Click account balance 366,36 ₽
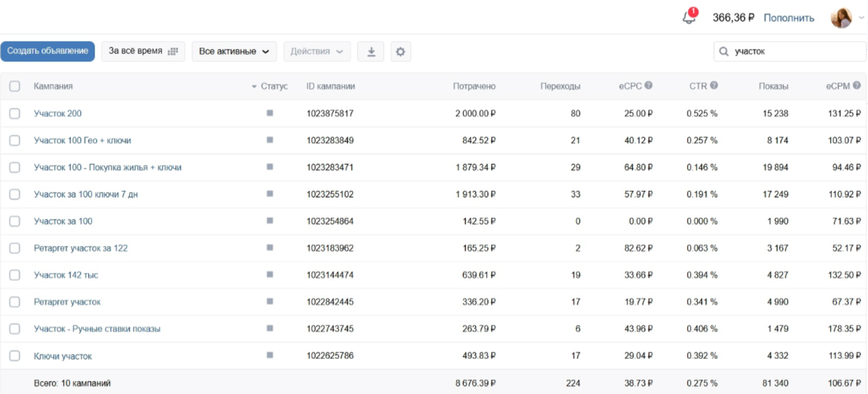The height and width of the screenshot is (394, 868). pos(733,18)
